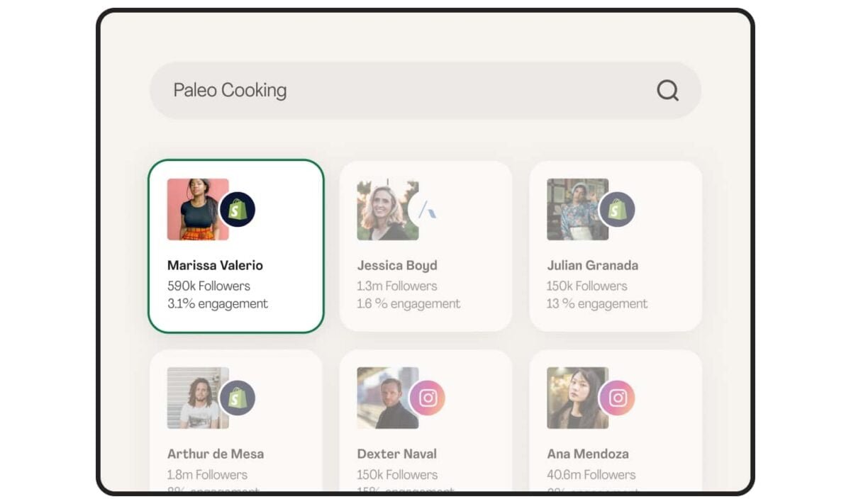Open Julian Granada's profile photo
The width and height of the screenshot is (851, 504).
coord(573,209)
